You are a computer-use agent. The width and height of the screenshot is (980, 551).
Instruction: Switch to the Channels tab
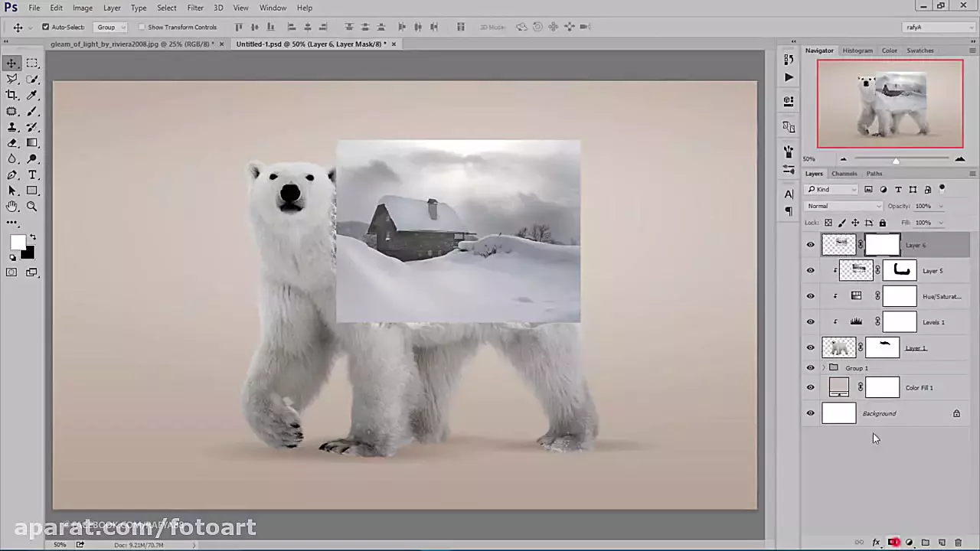844,174
